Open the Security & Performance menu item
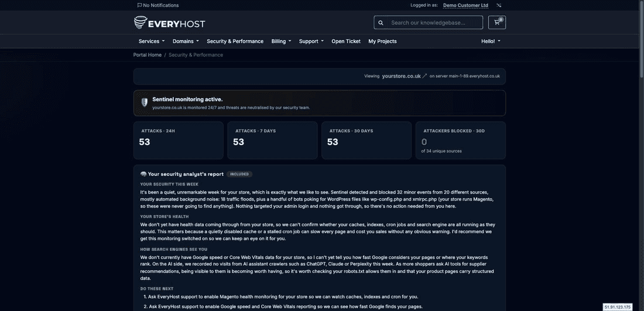The image size is (644, 311). (235, 41)
